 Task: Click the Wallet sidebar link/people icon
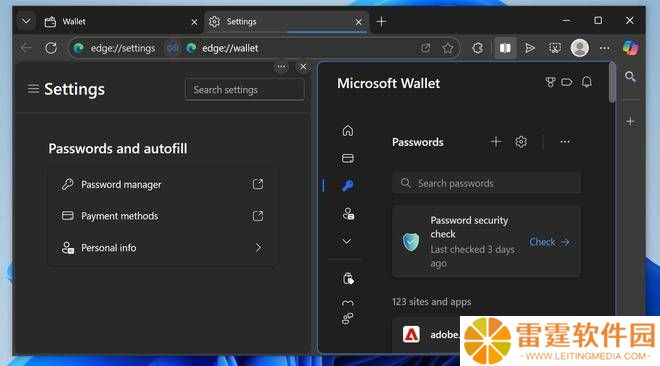pyautogui.click(x=348, y=318)
